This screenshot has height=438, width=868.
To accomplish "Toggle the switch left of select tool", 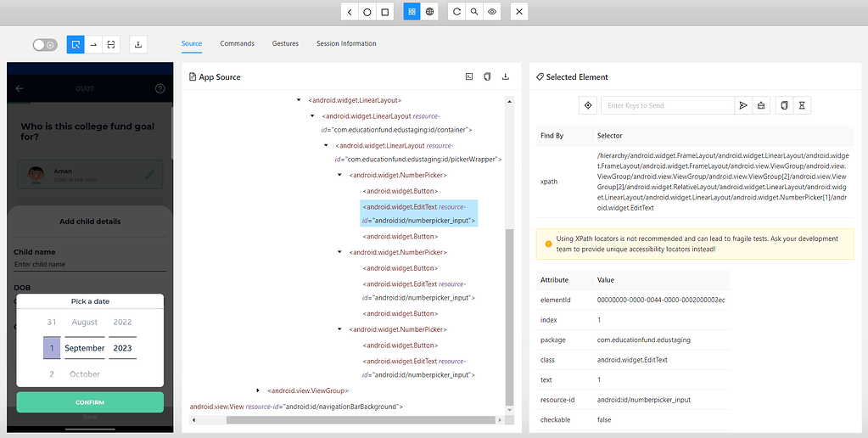I will 45,44.
